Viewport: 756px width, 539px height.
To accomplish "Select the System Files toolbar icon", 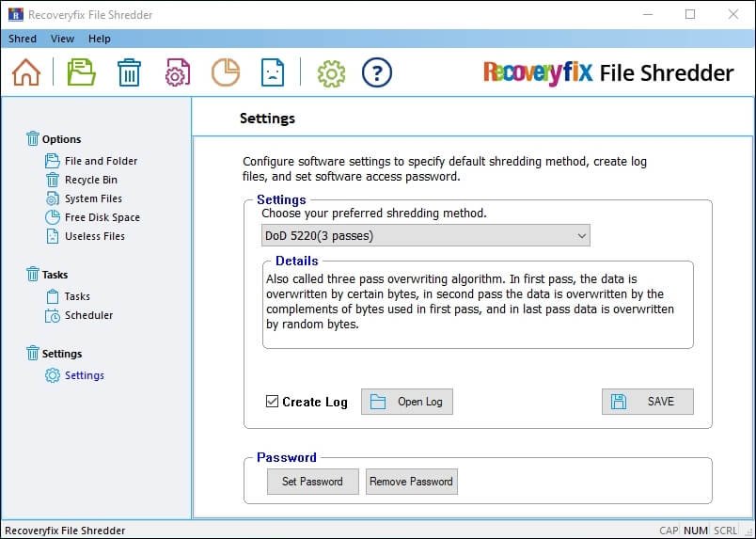I will pos(178,72).
